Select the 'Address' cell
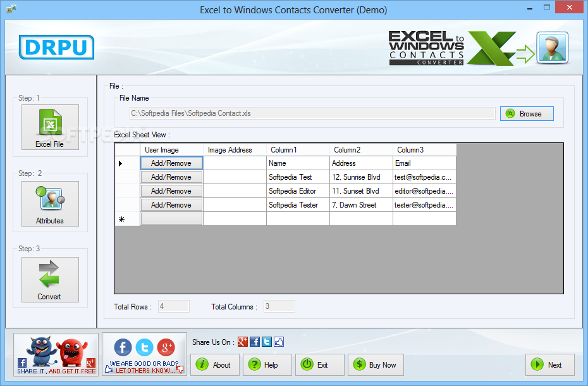This screenshot has width=588, height=386. click(x=361, y=163)
